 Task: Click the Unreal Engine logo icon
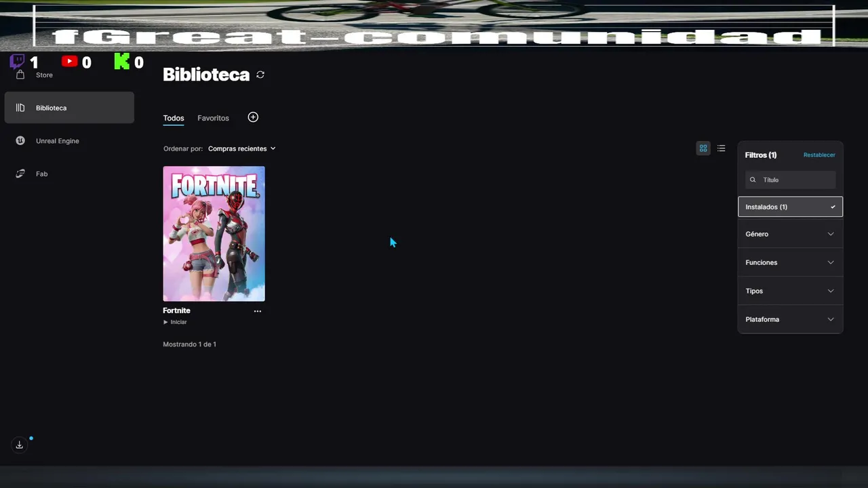point(20,141)
